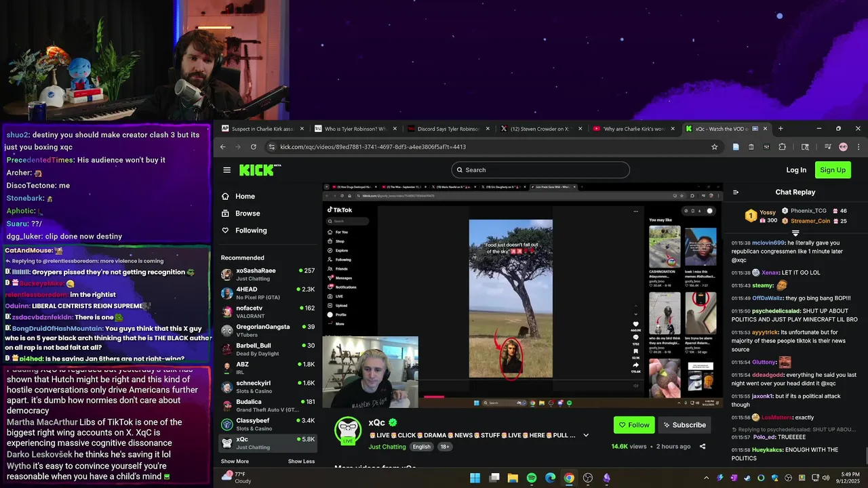Switch to Discord Says Tyler Robinson tab
This screenshot has width=868, height=488.
(x=447, y=129)
